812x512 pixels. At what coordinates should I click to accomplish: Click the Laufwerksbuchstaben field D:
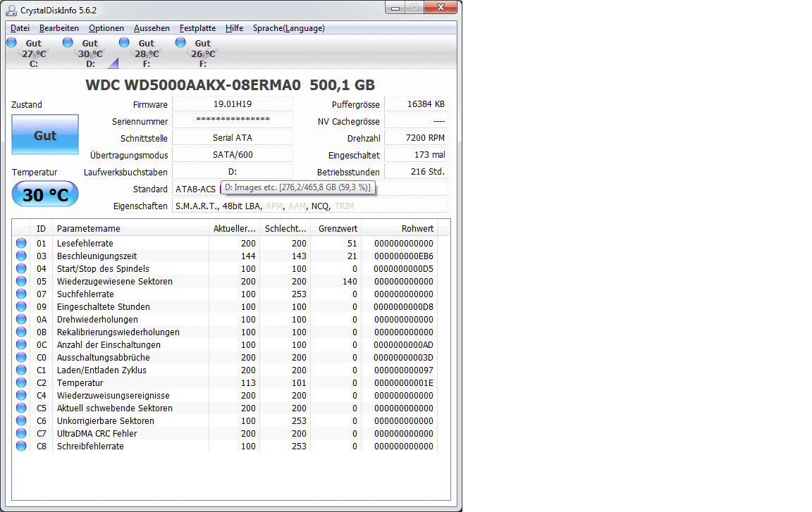tap(233, 171)
